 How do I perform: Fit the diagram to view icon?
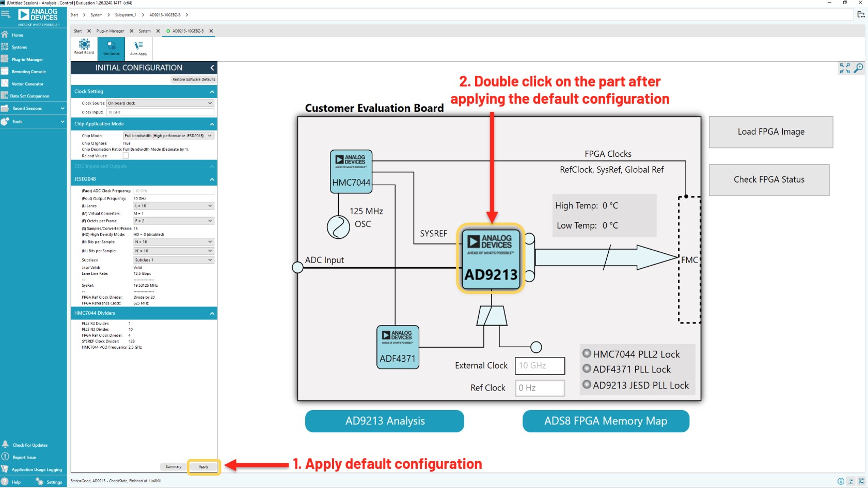pyautogui.click(x=845, y=68)
